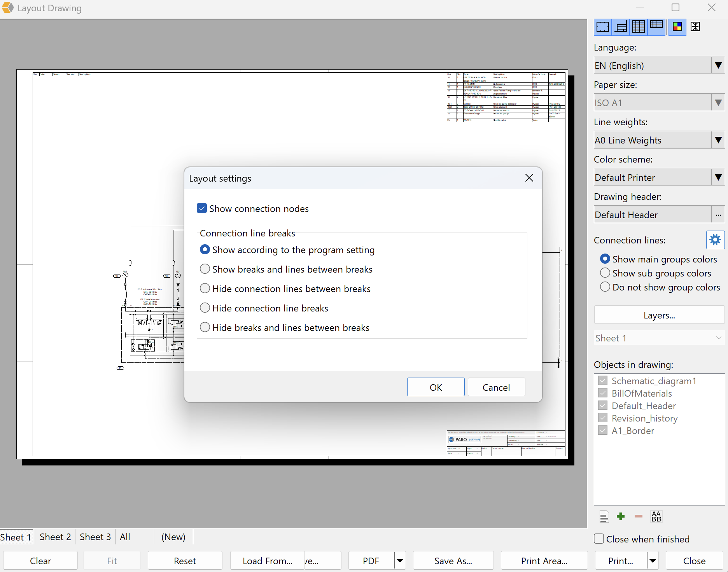Toggle Show connection nodes checkbox

pyautogui.click(x=202, y=208)
